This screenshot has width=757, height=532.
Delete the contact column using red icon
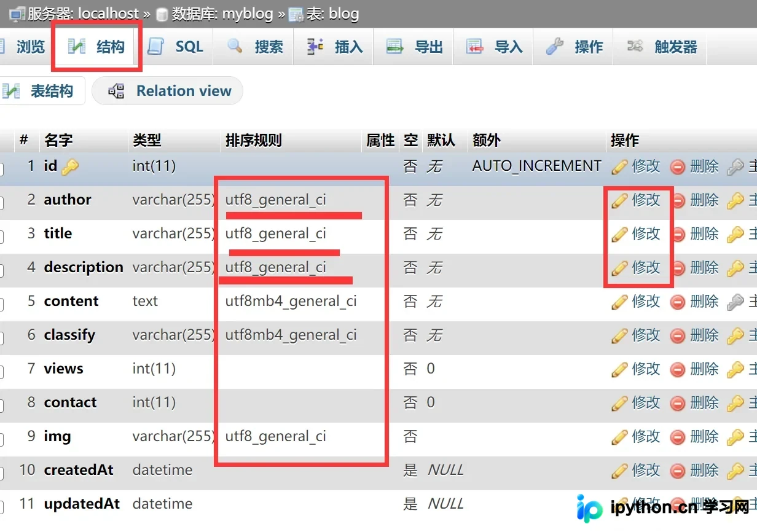coord(678,403)
